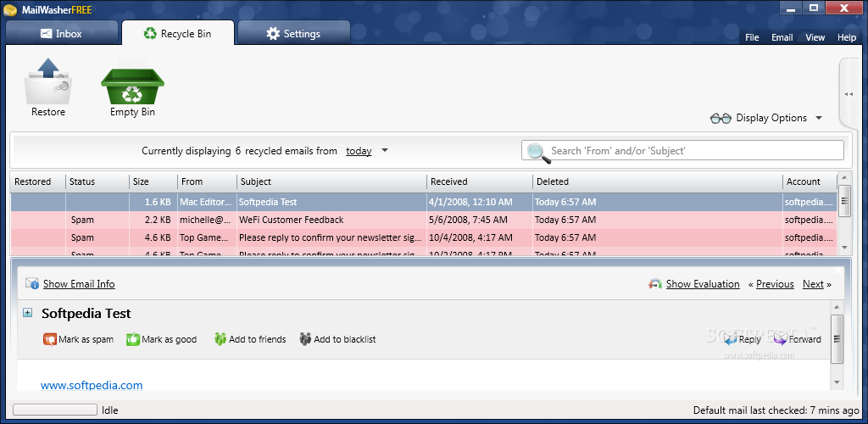Sort by the From column header
The width and height of the screenshot is (868, 424).
207,181
